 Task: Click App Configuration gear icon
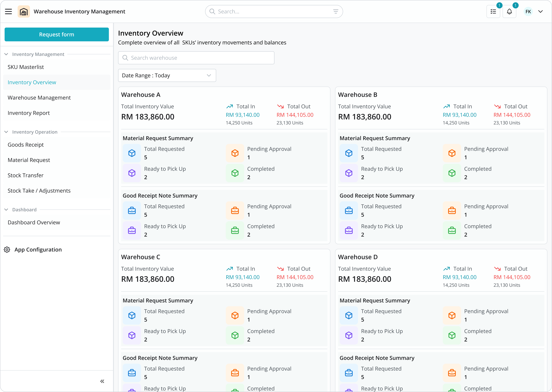click(x=7, y=250)
